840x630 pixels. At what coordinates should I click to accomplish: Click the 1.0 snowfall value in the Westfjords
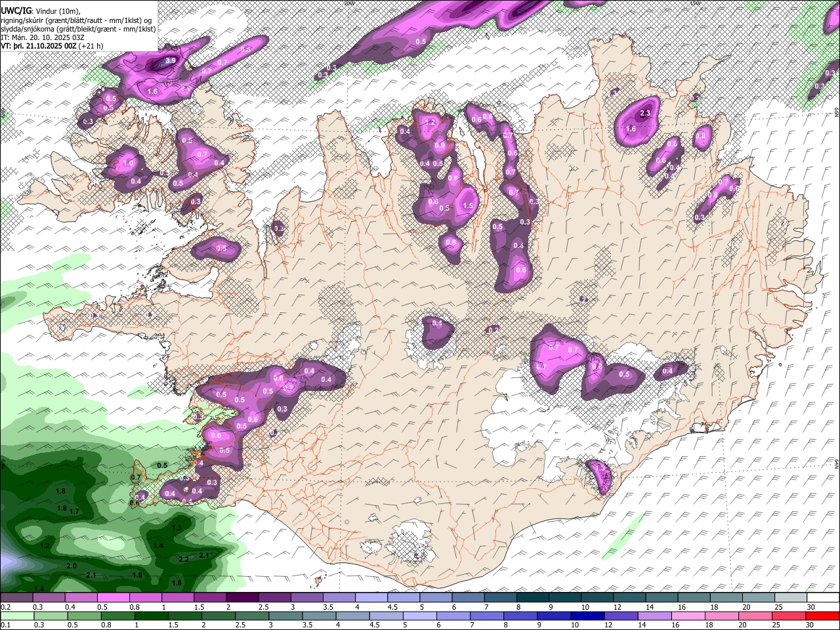click(128, 163)
